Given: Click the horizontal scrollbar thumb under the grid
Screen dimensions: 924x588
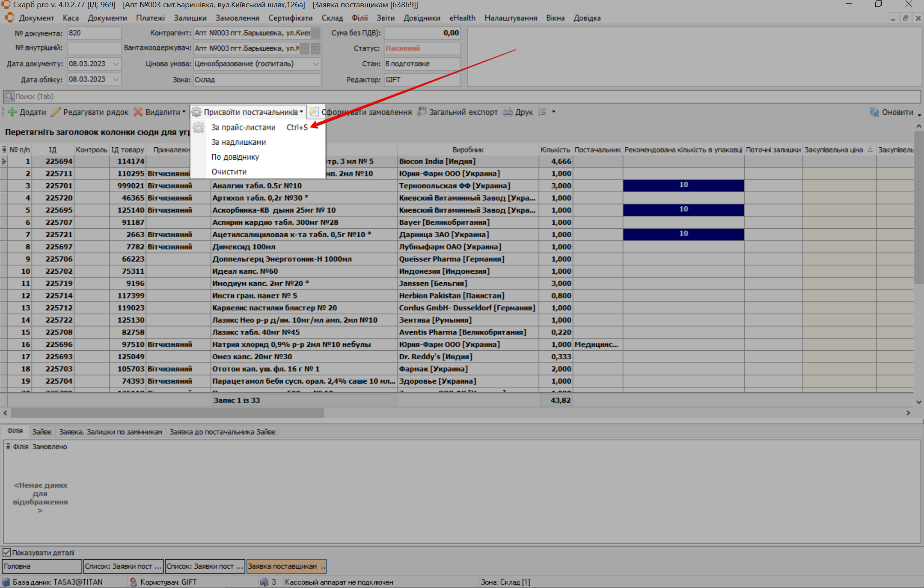Looking at the screenshot, I should point(167,413).
